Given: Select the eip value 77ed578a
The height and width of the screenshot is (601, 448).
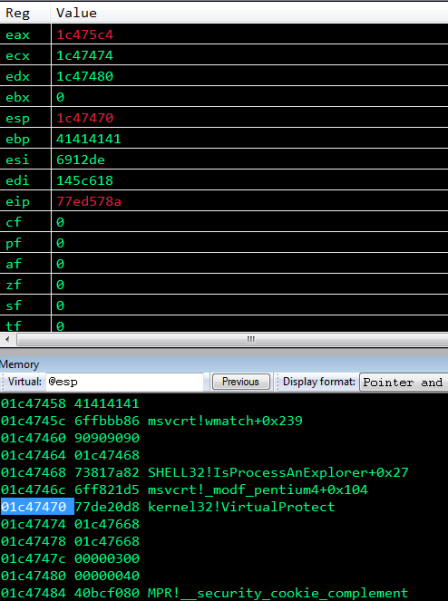Looking at the screenshot, I should [x=89, y=201].
